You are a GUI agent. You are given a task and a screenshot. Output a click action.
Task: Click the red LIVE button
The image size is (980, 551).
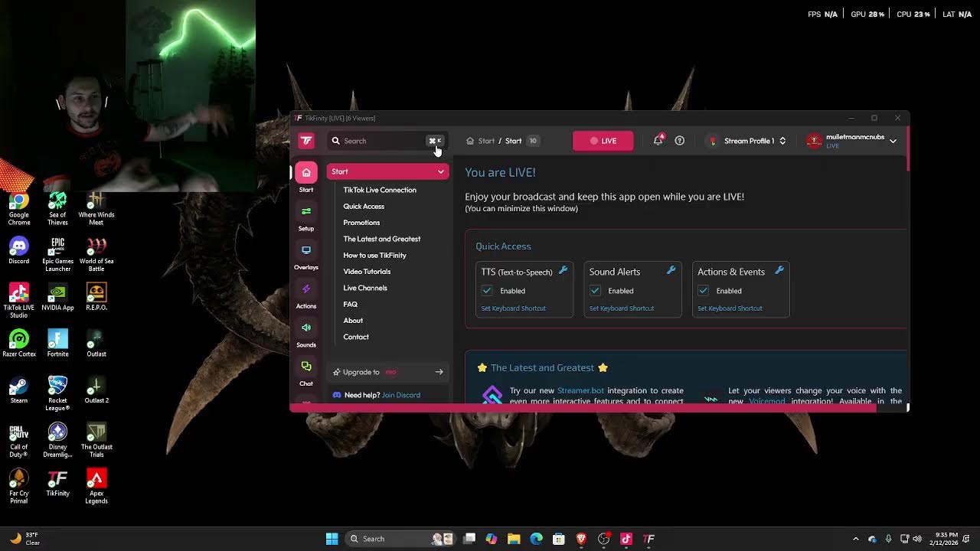point(603,141)
